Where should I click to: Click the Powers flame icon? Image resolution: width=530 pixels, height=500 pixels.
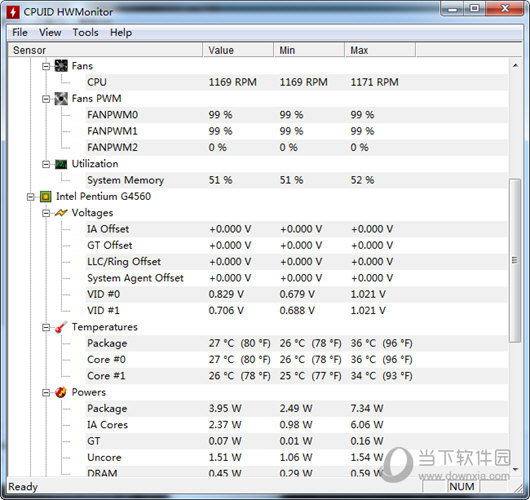pos(61,392)
